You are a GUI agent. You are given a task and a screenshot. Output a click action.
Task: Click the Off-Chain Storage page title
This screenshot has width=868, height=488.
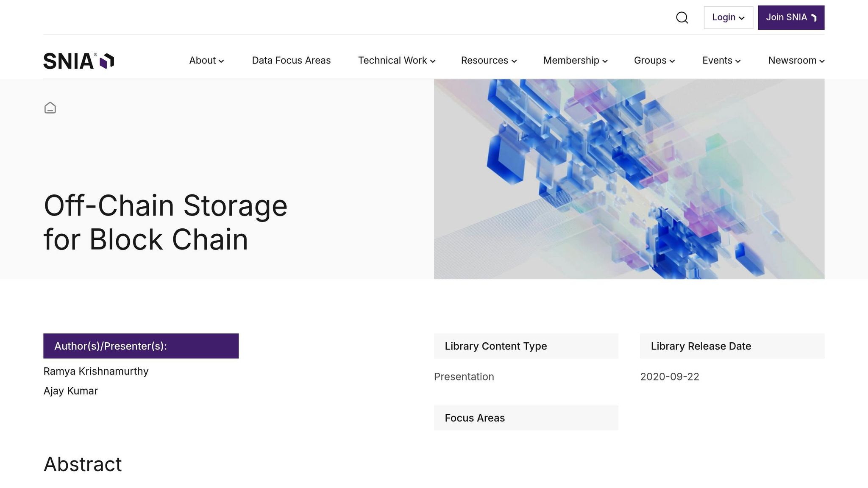point(165,222)
